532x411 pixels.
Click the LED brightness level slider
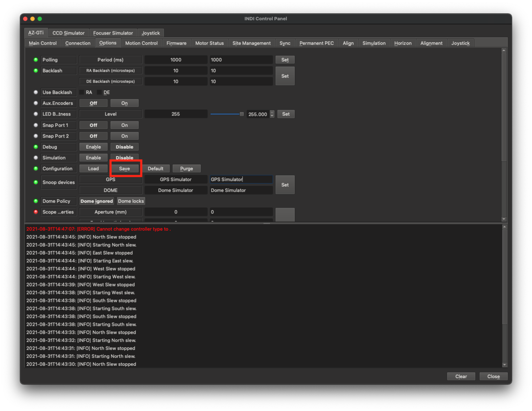pyautogui.click(x=227, y=114)
